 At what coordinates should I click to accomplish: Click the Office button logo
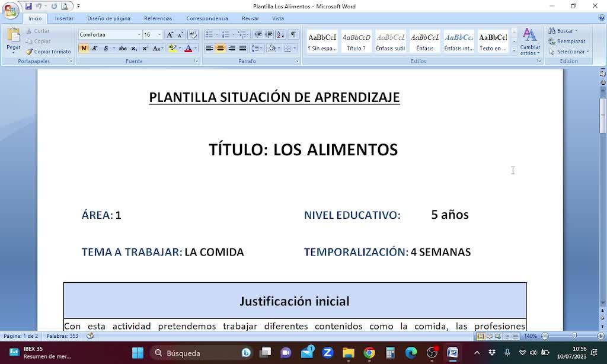11,11
